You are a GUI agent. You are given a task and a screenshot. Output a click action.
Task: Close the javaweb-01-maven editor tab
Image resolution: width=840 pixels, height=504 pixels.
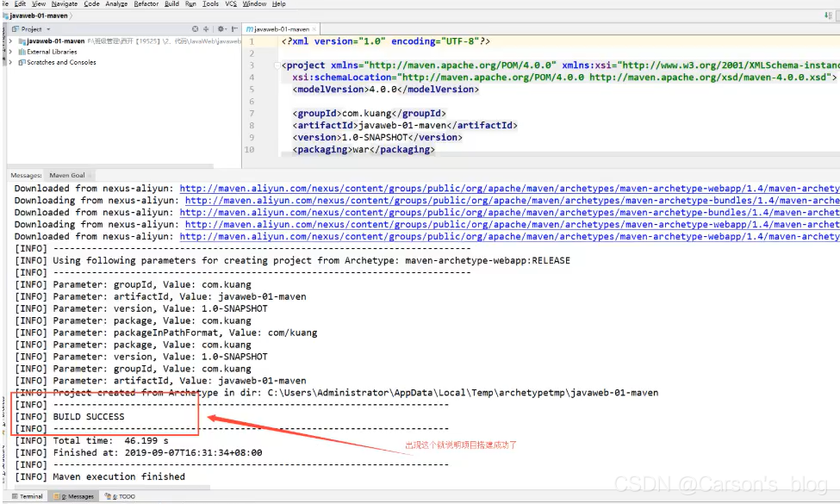(x=314, y=29)
